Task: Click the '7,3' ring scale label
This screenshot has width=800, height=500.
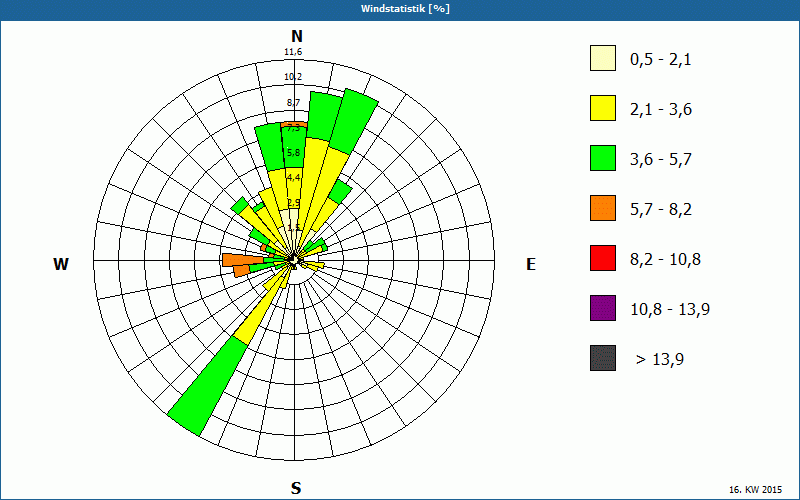Action: (293, 128)
